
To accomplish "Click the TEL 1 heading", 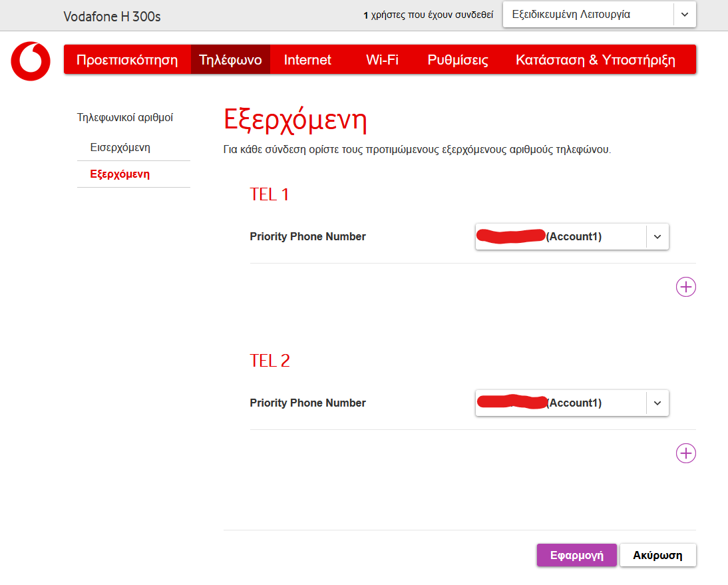I will click(270, 194).
